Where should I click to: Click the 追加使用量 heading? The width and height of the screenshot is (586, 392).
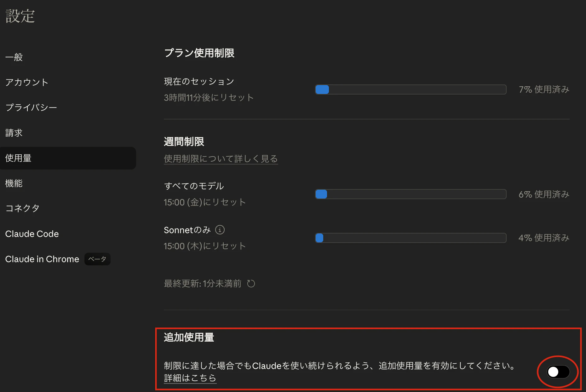tap(189, 337)
